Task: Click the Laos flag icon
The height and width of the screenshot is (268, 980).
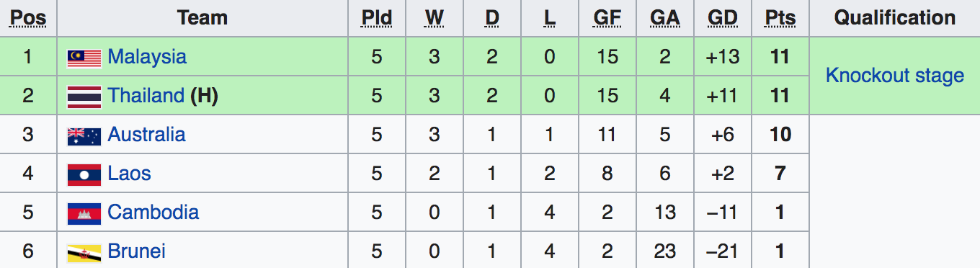Action: pyautogui.click(x=84, y=175)
